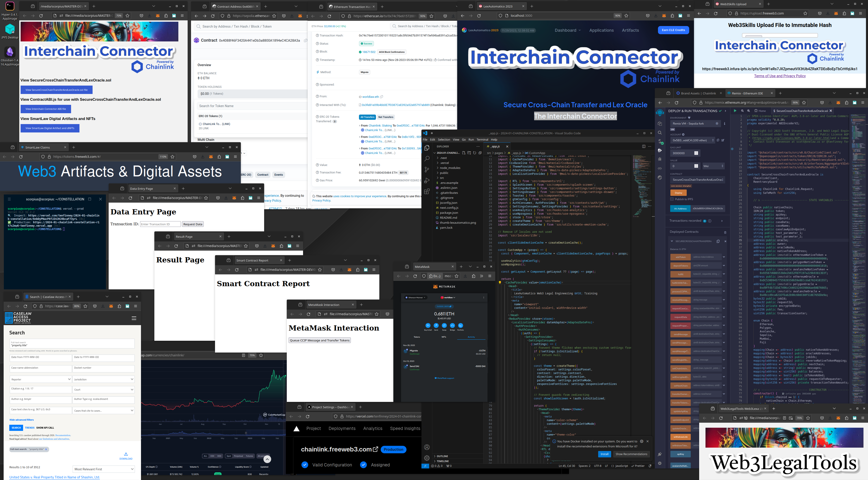Viewport: 868px width, 480px height.
Task: Open Ethereum Mainnet network selector in MetaMask
Action: click(x=416, y=298)
